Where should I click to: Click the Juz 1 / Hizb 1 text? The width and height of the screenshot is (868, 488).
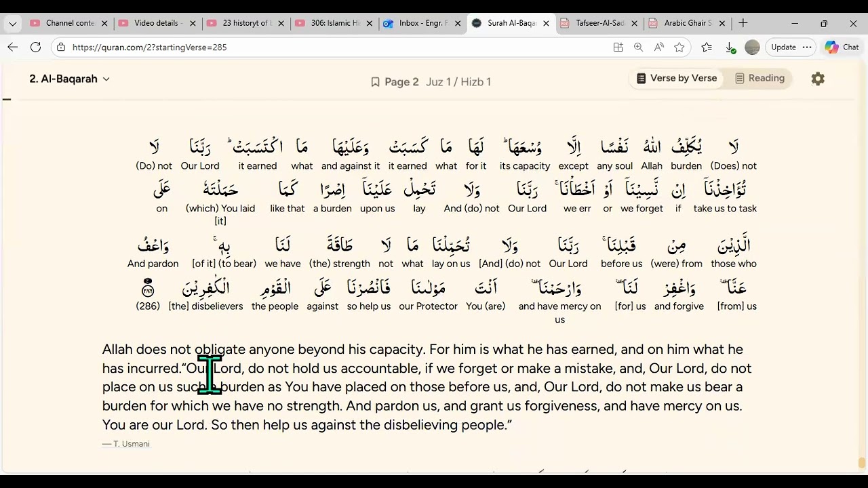coord(458,82)
